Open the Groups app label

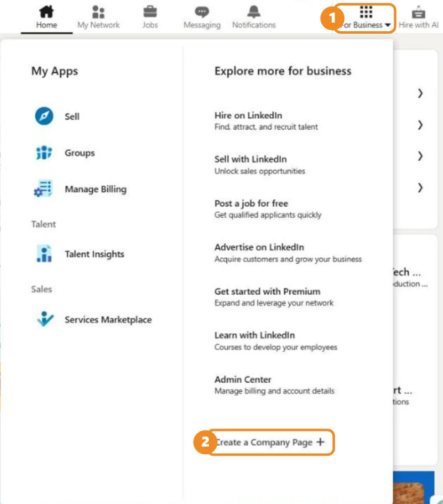tap(80, 153)
